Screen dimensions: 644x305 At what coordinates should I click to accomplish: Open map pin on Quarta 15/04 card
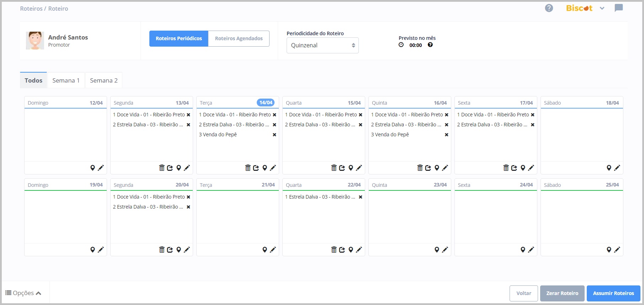point(351,168)
